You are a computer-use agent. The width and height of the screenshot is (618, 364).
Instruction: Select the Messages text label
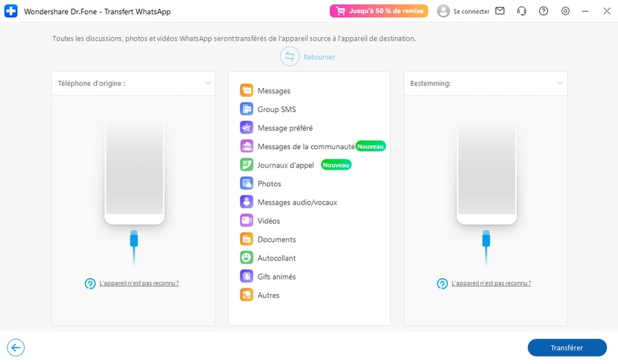(274, 91)
